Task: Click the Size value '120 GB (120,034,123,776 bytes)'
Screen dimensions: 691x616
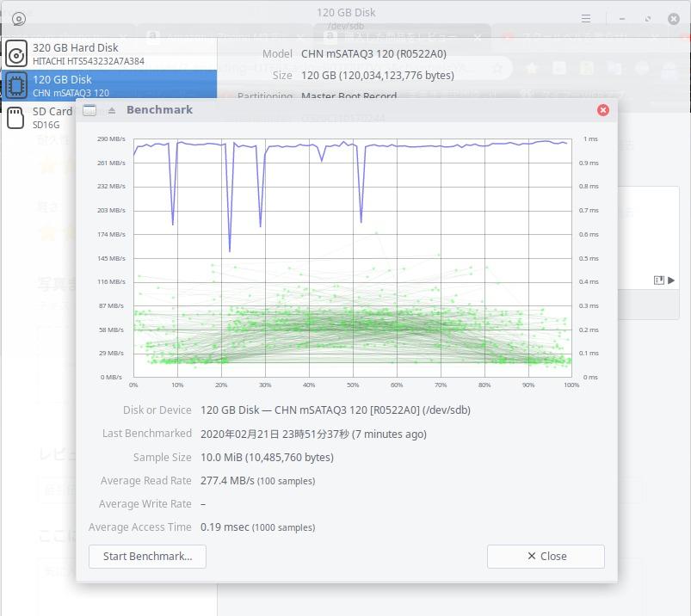Action: [x=378, y=76]
